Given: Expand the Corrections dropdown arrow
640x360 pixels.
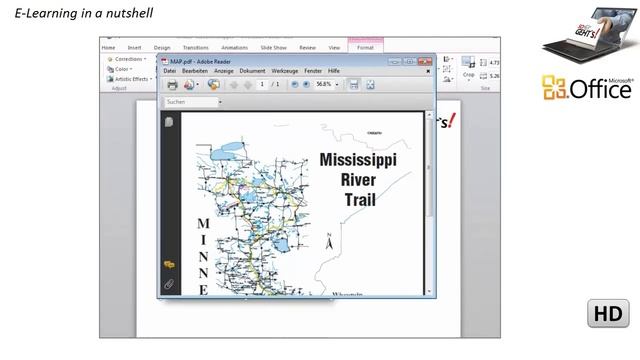Looking at the screenshot, I should tap(145, 59).
